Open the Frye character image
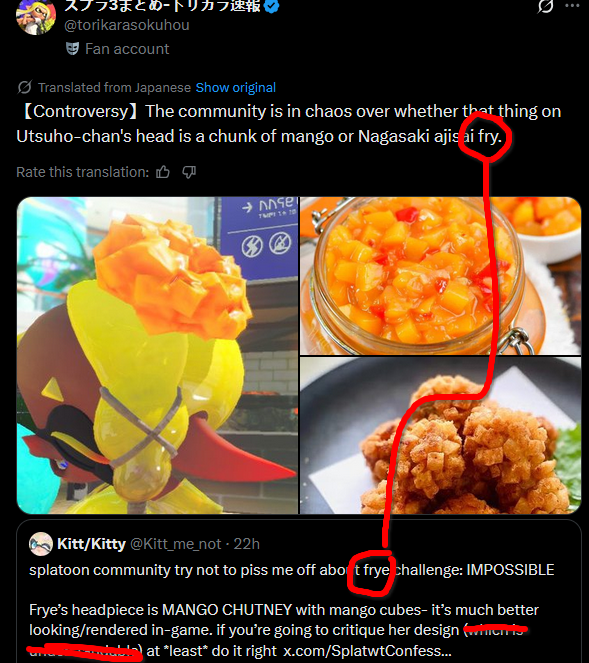Image resolution: width=589 pixels, height=663 pixels. pos(157,356)
